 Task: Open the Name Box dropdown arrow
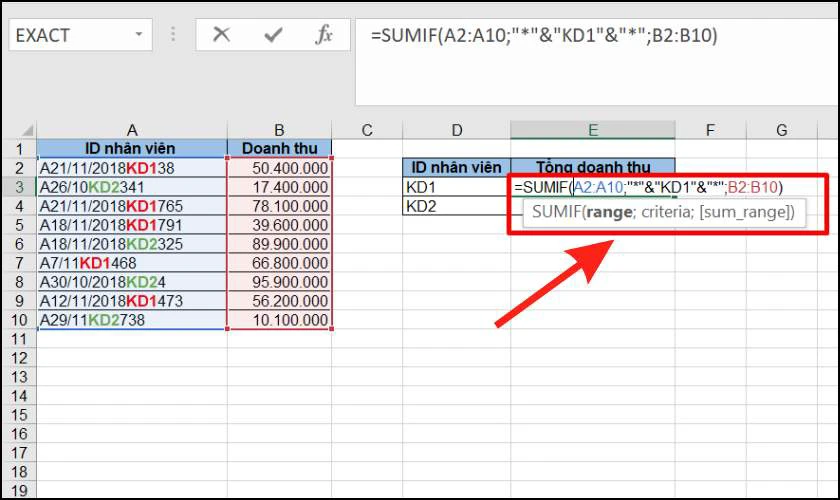139,35
